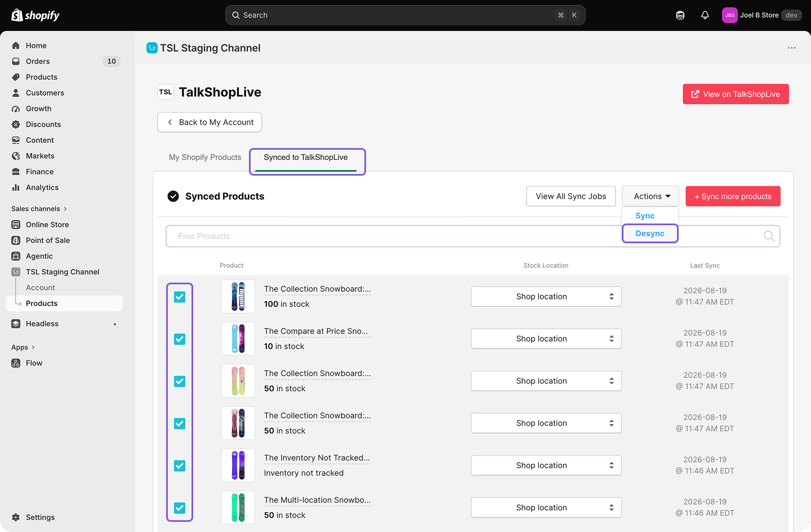Click The Compare at Price Snowboard thumbnail
The image size is (811, 532).
pyautogui.click(x=238, y=339)
